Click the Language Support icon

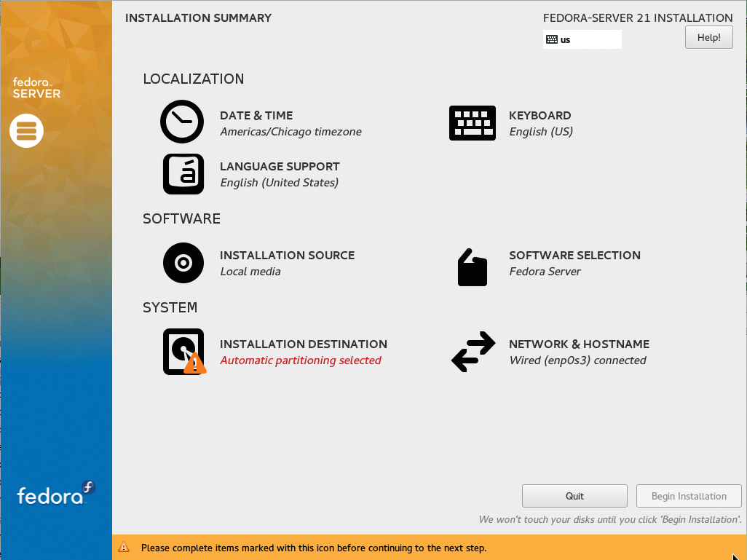coord(183,174)
